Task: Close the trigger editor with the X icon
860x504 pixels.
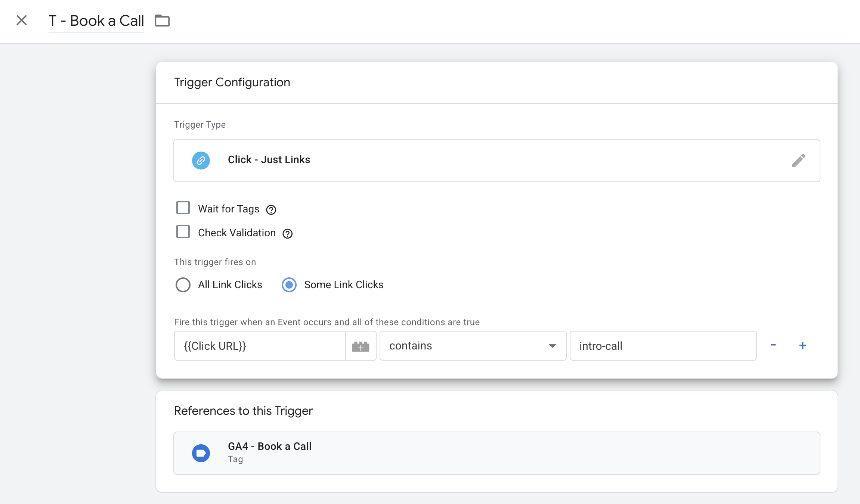Action: click(x=22, y=20)
